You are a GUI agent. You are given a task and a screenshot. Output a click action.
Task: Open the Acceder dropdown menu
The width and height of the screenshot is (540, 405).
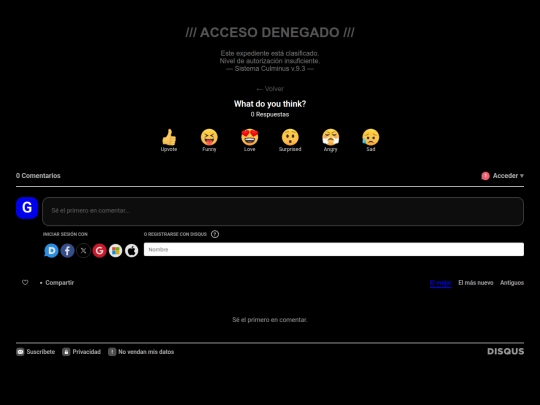tap(508, 176)
